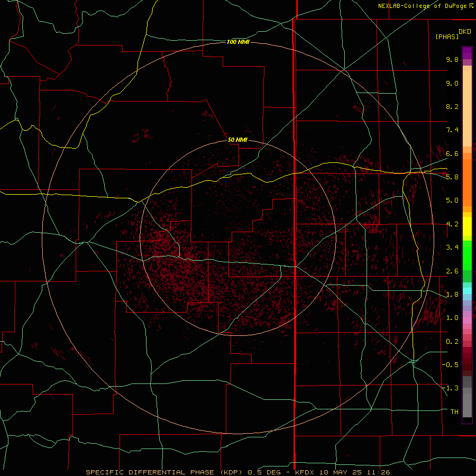Click the 9.0 legend value
This screenshot has width=476, height=476.
452,83
